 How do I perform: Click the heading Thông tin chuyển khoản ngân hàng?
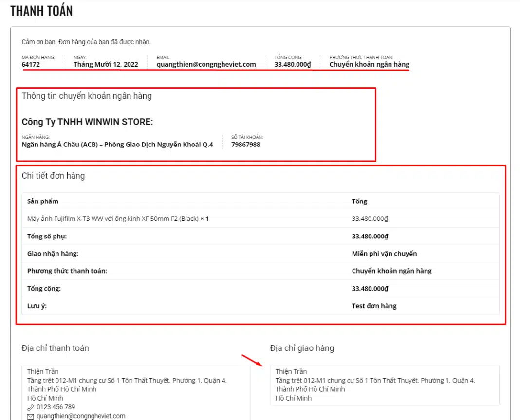point(87,96)
